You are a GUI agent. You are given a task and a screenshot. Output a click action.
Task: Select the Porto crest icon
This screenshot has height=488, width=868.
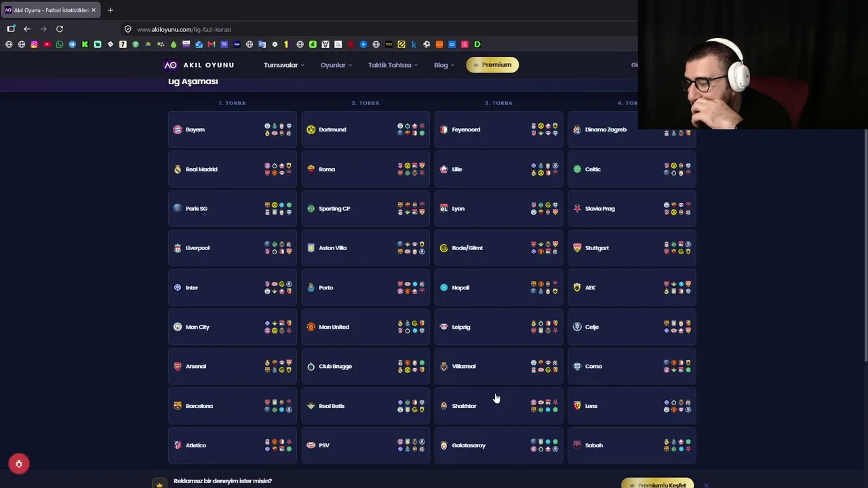click(x=311, y=287)
